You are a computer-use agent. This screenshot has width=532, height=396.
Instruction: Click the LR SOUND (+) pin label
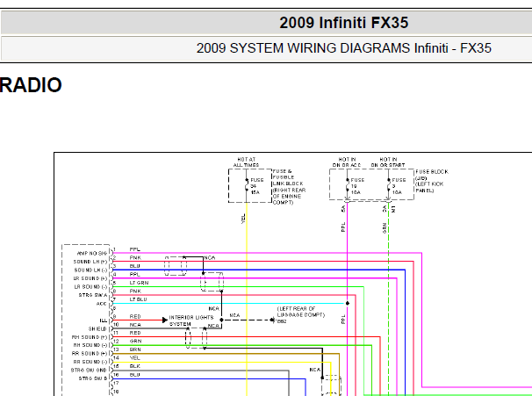tap(90, 278)
